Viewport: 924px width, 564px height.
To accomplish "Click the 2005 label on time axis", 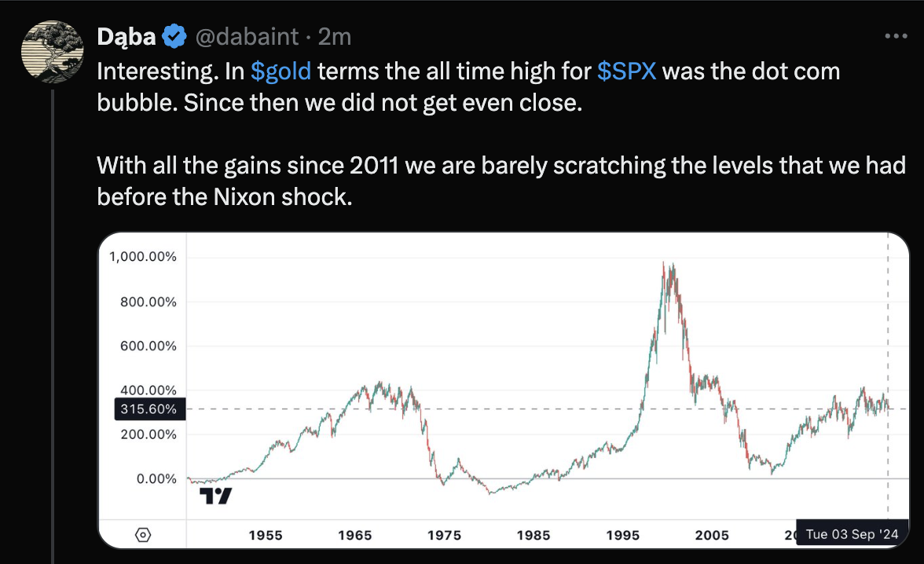I will click(712, 535).
